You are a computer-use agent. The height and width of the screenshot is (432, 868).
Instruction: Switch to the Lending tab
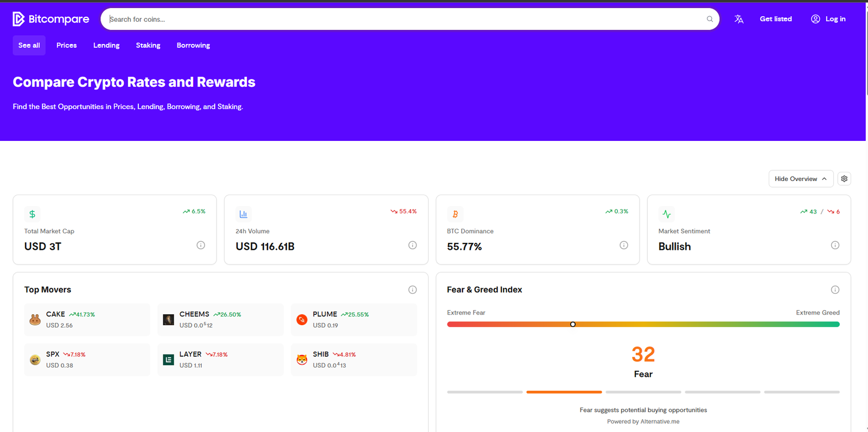tap(106, 46)
